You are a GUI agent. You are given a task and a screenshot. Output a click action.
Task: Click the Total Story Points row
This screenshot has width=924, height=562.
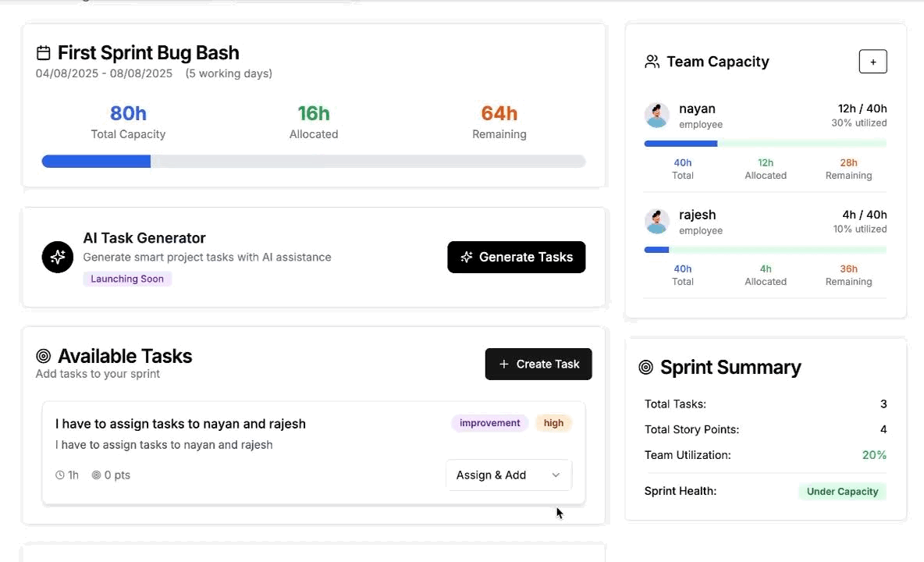point(766,429)
